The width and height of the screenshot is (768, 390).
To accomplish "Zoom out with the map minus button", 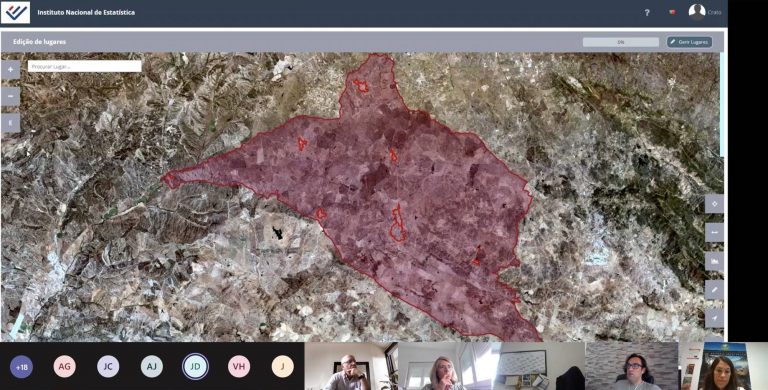I will tap(10, 97).
